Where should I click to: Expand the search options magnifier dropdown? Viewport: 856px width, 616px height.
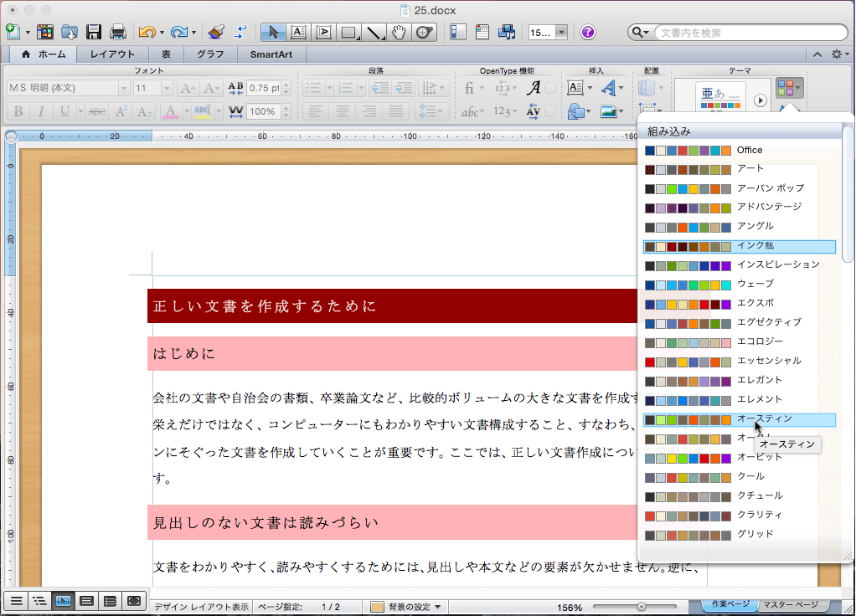[639, 33]
